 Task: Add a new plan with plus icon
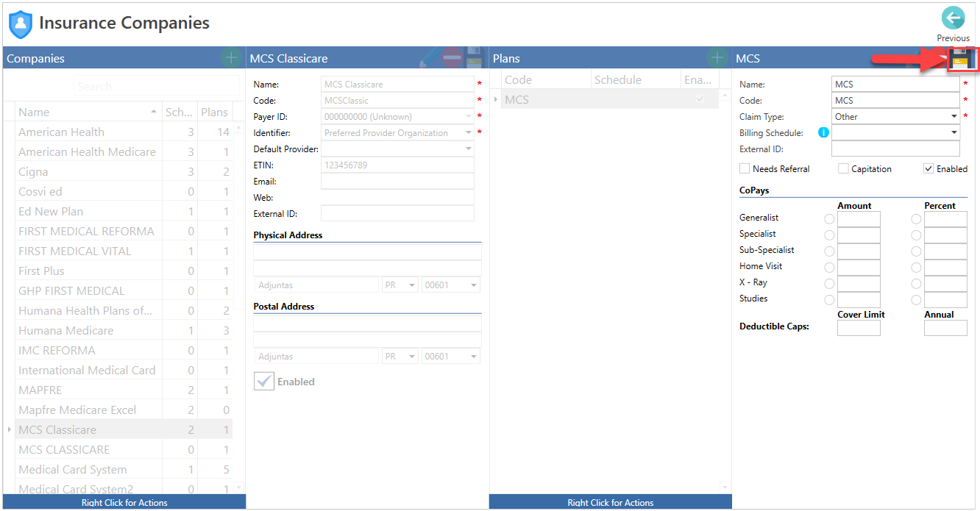[716, 58]
